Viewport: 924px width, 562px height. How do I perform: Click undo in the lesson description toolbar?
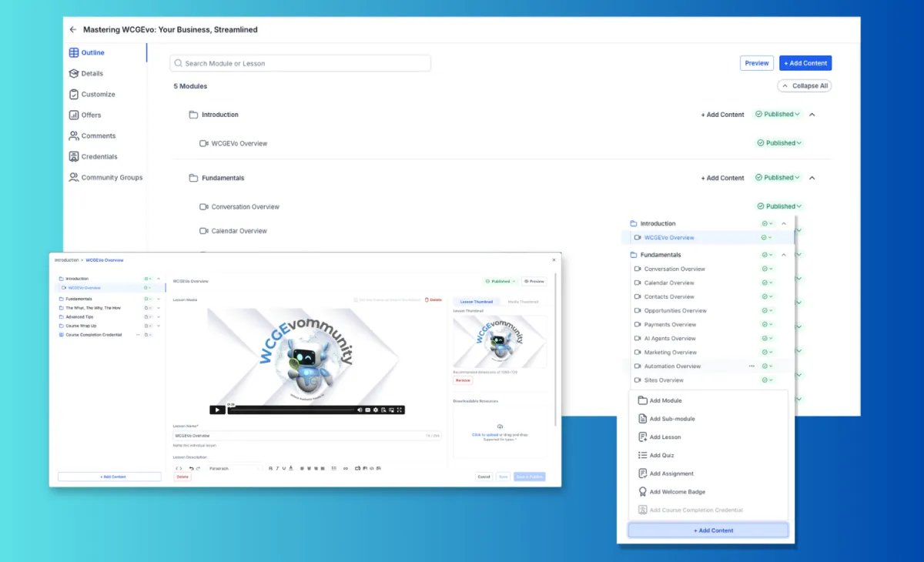click(x=191, y=468)
